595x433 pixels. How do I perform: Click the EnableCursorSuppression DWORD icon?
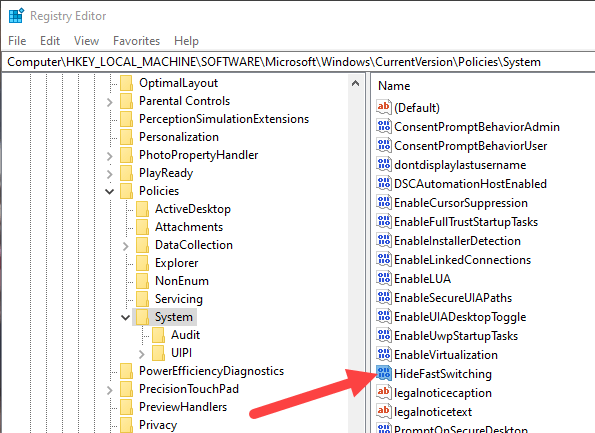point(383,202)
